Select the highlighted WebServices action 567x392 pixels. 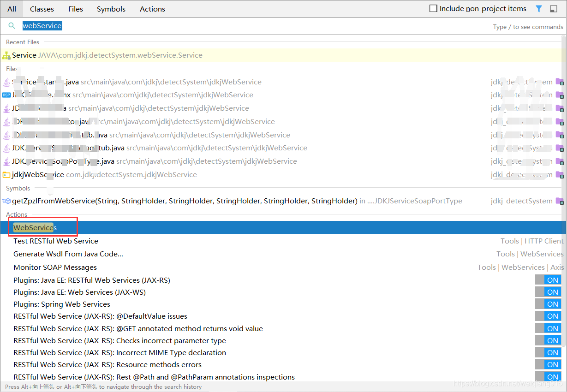[34, 227]
